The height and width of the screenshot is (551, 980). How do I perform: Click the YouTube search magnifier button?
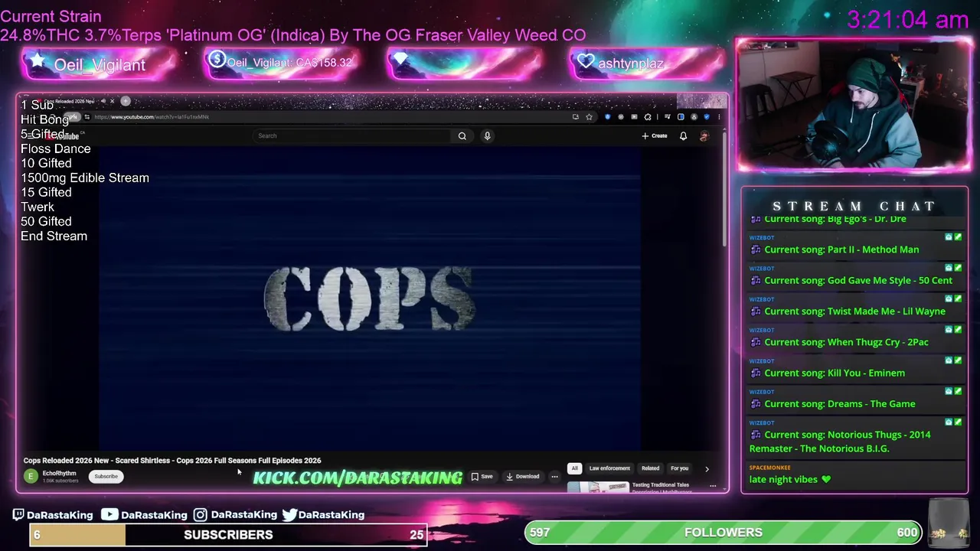click(x=462, y=135)
